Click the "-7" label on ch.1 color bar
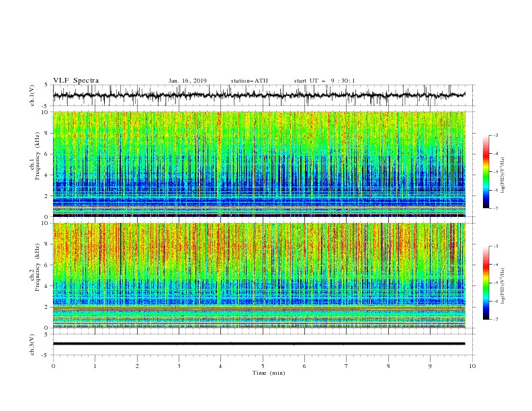 tap(496, 208)
